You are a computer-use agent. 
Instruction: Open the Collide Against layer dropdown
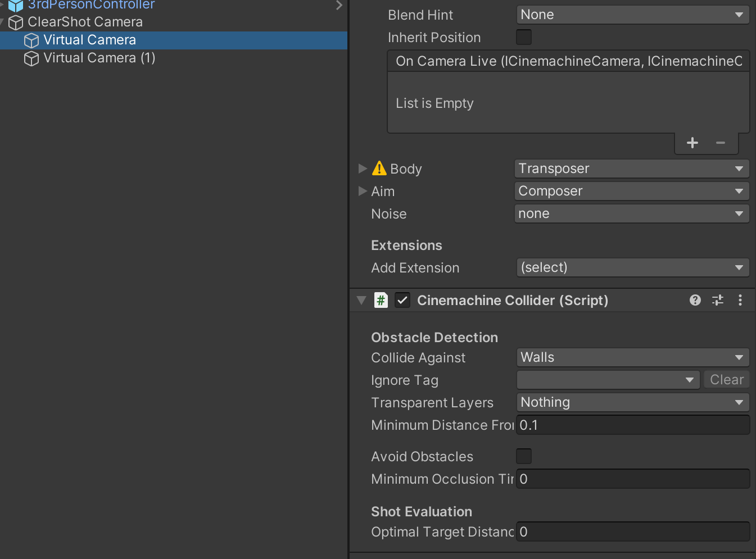point(632,357)
